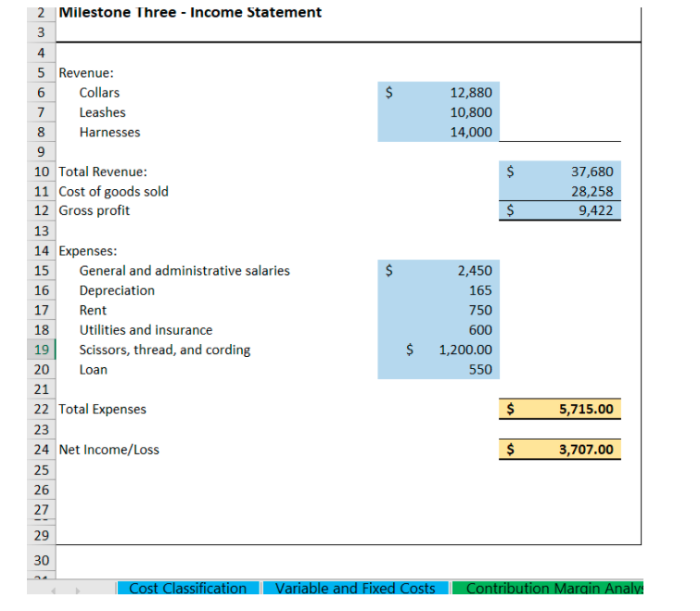
Task: Select the Expenses: heading cell
Action: tap(88, 251)
